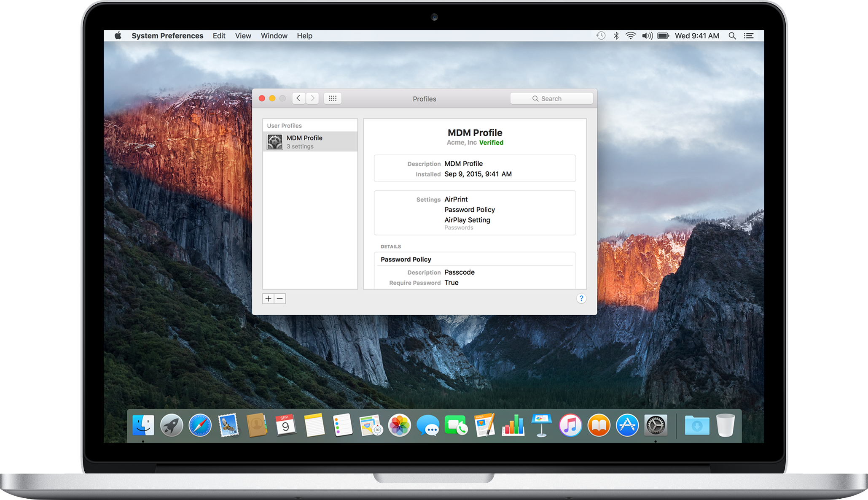868x500 pixels.
Task: Click the volume icon in menu bar
Action: [647, 36]
